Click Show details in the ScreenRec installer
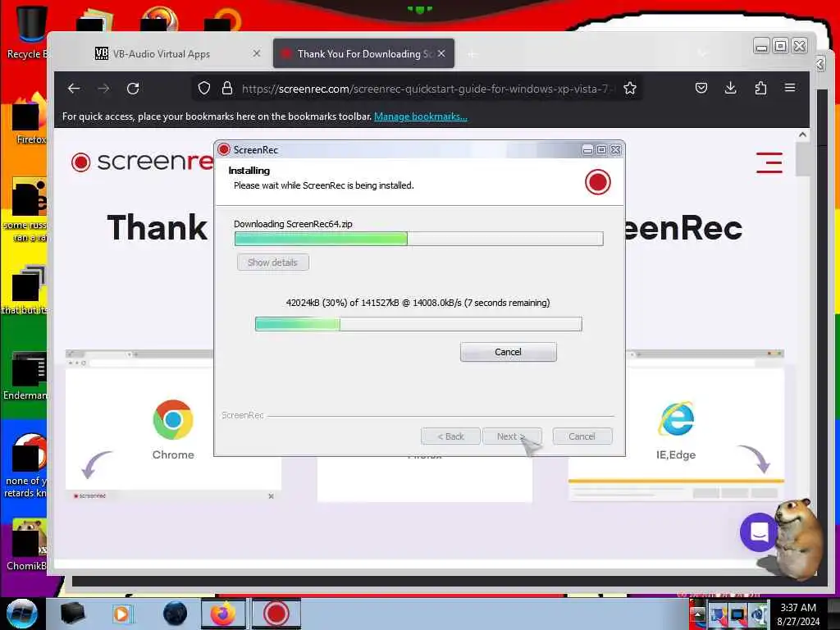 coord(272,262)
